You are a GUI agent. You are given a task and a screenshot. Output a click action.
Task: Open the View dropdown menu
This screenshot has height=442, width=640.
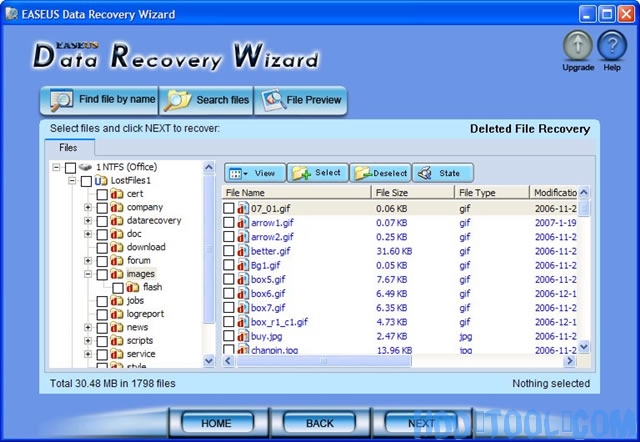[x=255, y=173]
